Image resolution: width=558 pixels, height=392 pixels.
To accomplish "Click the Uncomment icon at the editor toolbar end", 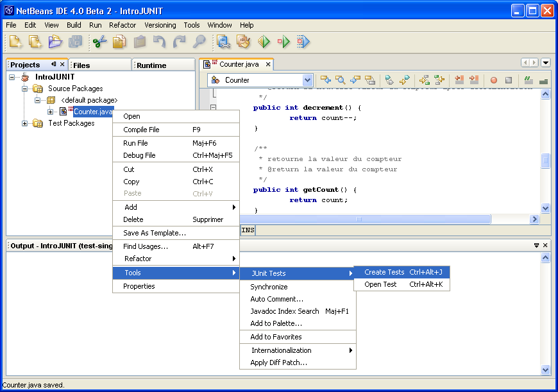I will (543, 81).
